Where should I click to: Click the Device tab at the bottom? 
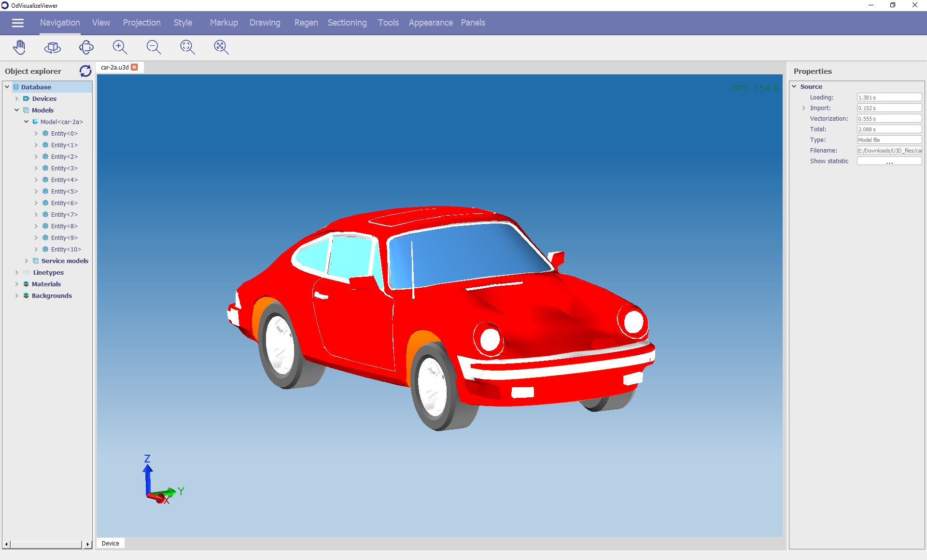point(110,543)
